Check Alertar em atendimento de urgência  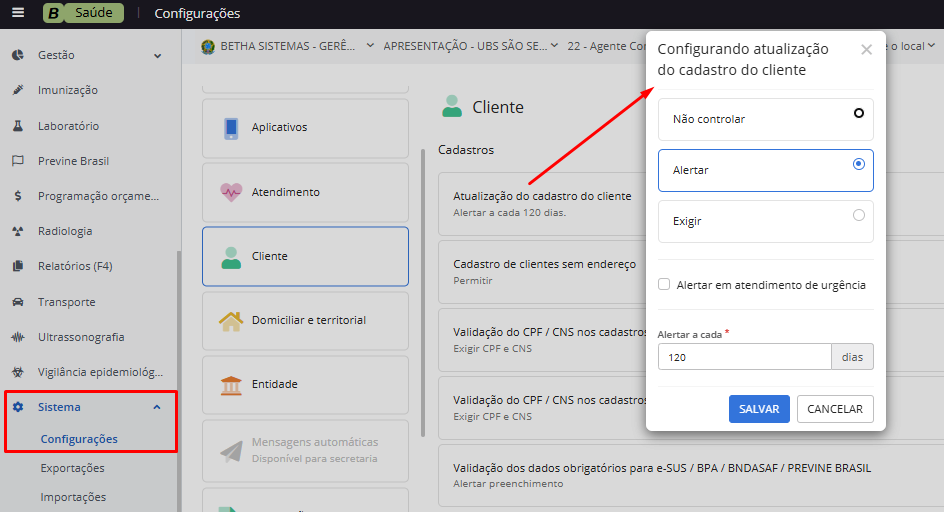[664, 284]
